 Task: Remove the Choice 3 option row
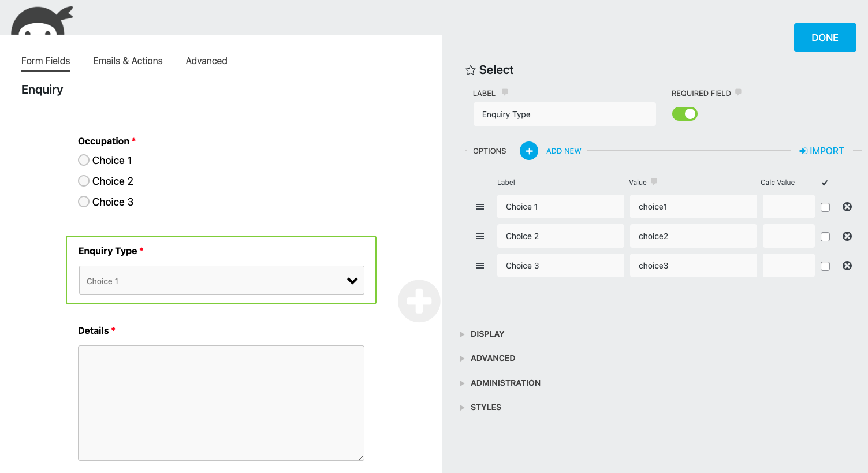point(847,266)
